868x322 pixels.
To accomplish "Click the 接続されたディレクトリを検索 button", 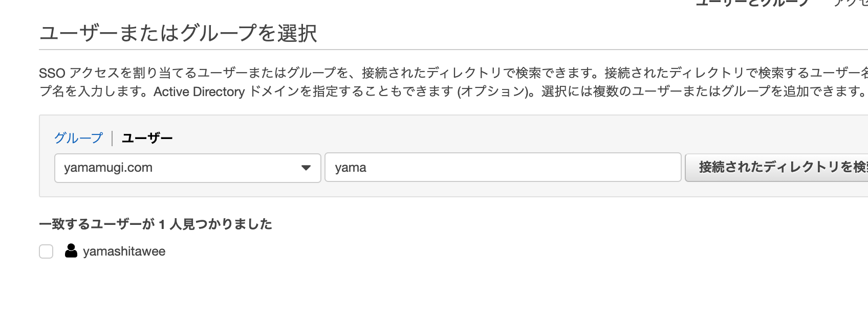I will (776, 167).
